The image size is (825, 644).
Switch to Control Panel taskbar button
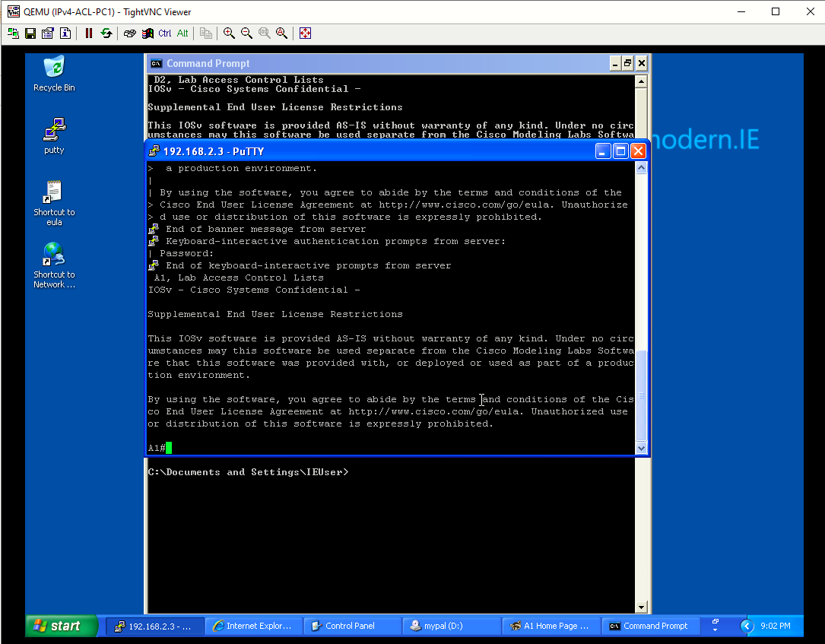pos(351,626)
